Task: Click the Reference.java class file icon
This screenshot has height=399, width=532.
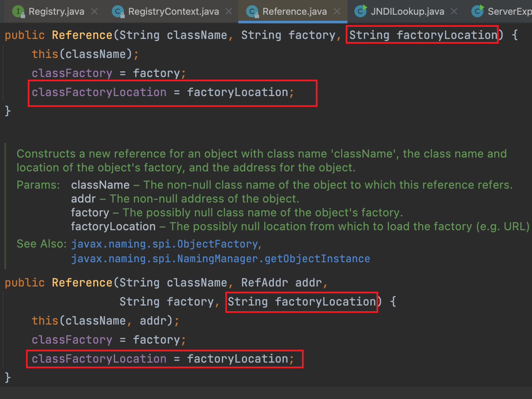Action: coord(252,11)
